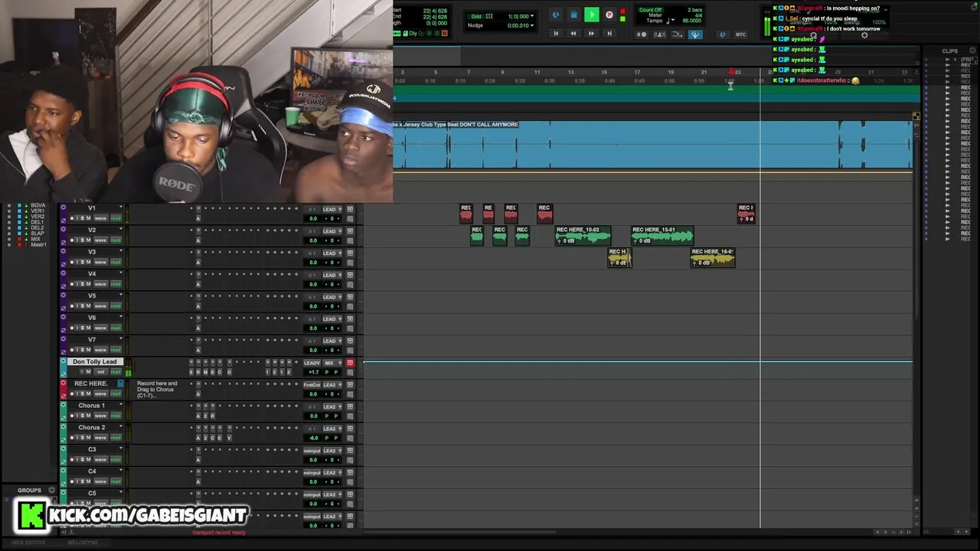
Task: Toggle the highlighted conductor track button
Action: (695, 34)
